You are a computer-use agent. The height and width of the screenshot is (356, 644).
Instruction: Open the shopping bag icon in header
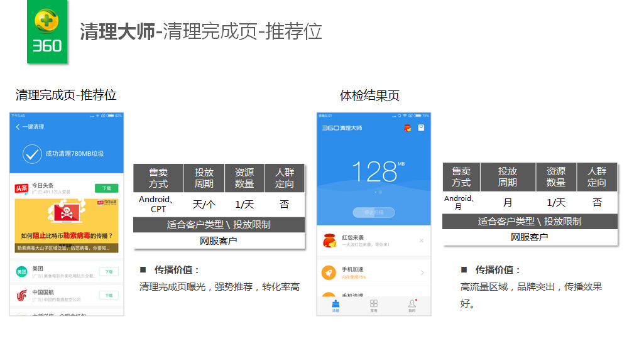click(x=421, y=127)
